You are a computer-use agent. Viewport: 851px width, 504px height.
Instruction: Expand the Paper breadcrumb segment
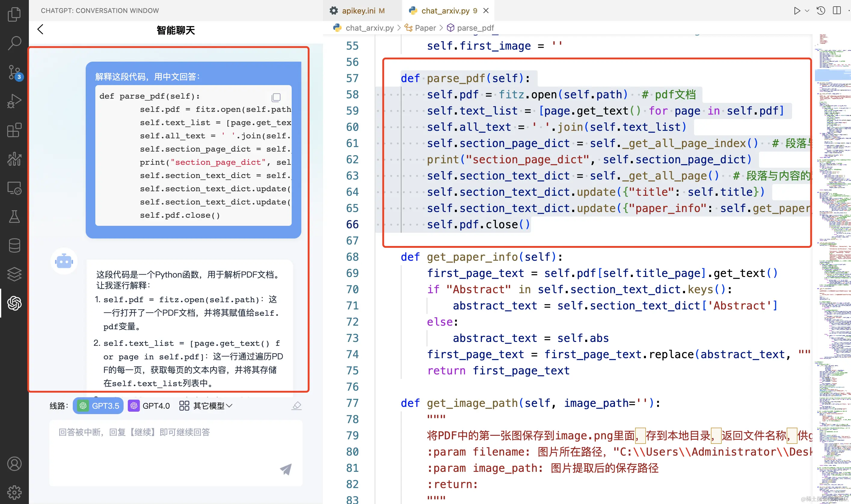click(x=425, y=28)
